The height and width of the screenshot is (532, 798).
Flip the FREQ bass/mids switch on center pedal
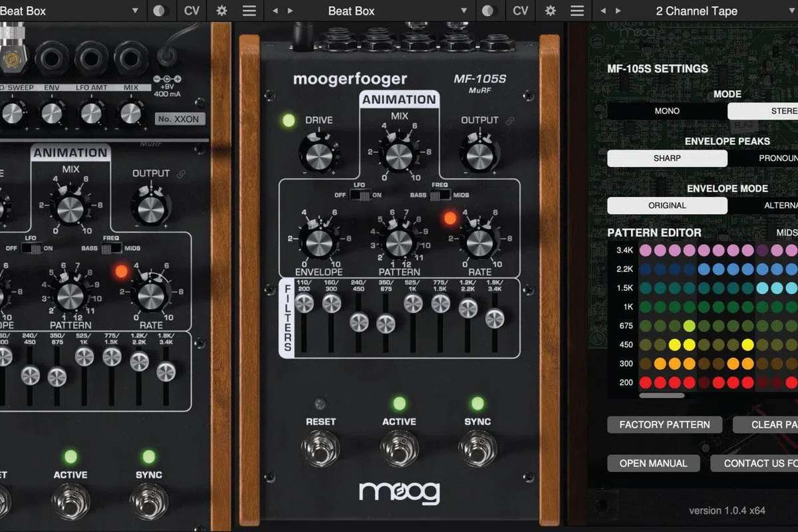(x=440, y=196)
